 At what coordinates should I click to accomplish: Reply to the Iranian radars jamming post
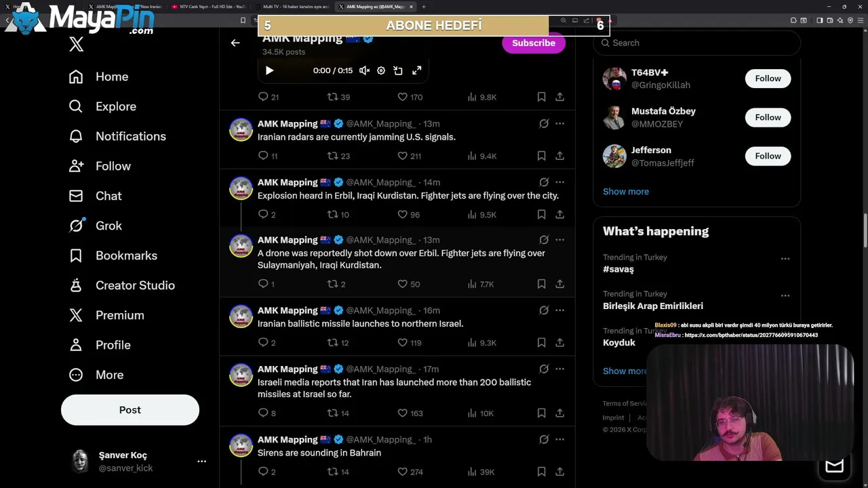tap(268, 156)
